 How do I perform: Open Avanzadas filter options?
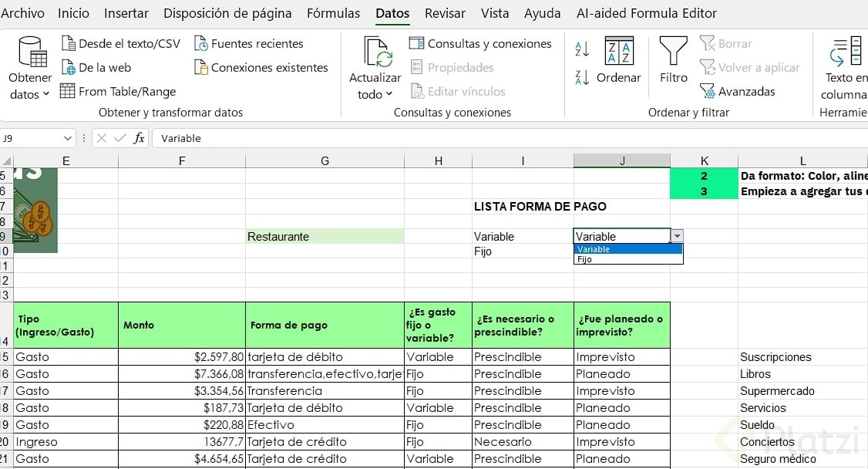tap(738, 91)
